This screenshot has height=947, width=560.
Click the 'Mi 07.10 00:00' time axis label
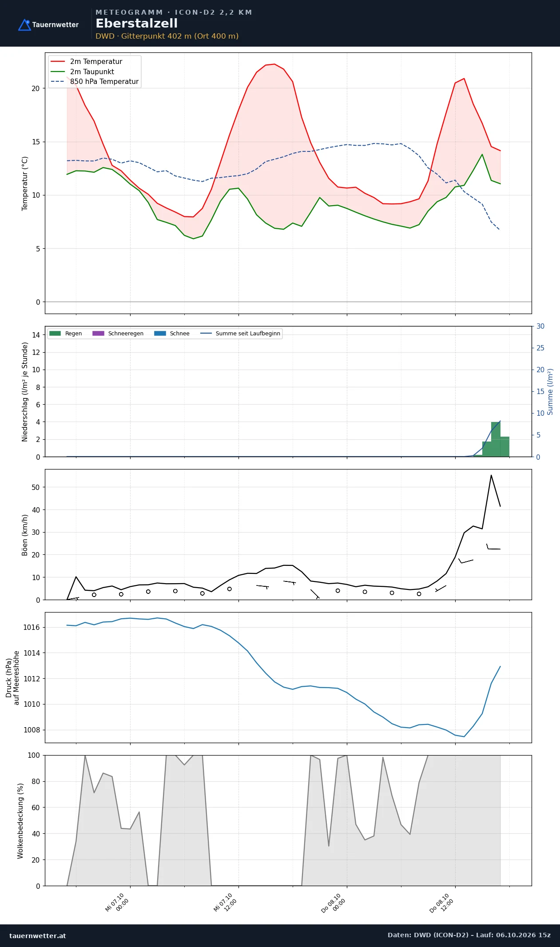[x=117, y=903]
